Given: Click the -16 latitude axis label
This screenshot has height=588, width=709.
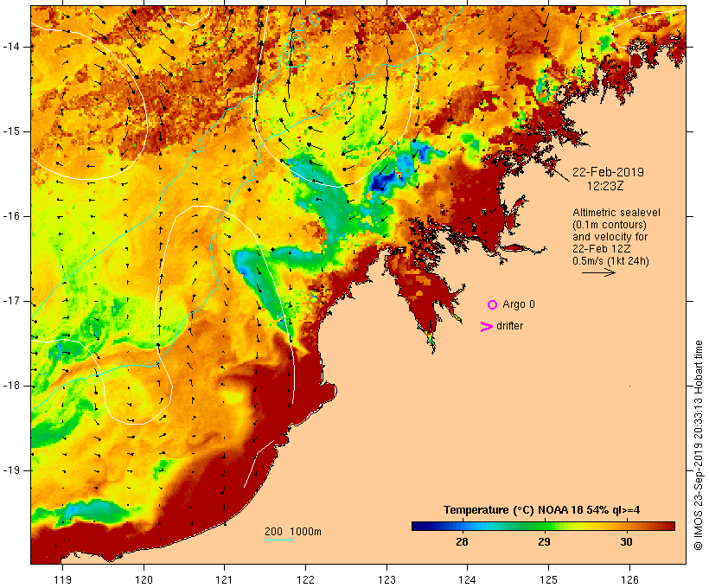Looking at the screenshot, I should pos(11,216).
